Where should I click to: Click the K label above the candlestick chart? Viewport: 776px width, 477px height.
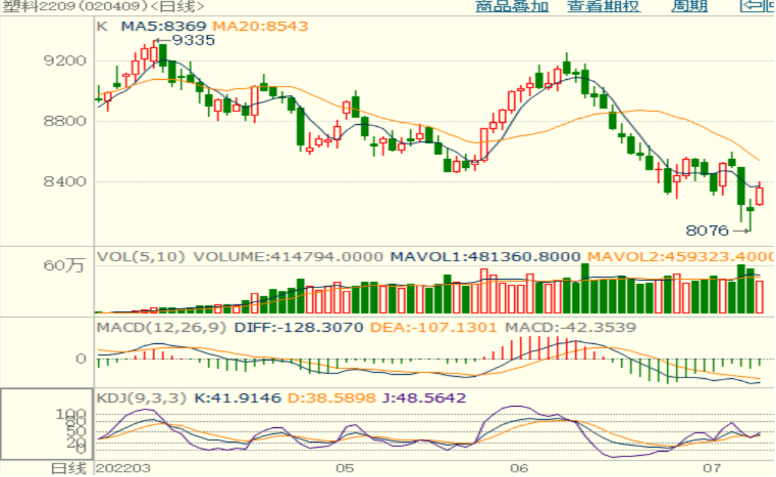click(x=101, y=26)
